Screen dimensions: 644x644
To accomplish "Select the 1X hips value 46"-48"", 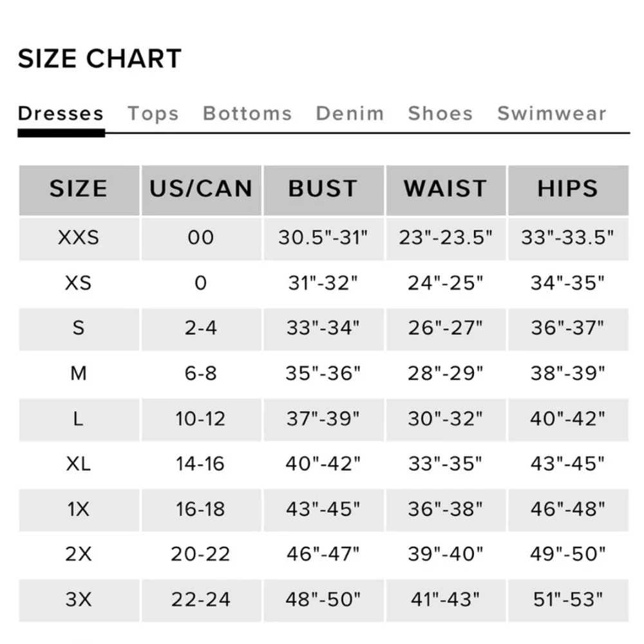I will pyautogui.click(x=568, y=509).
